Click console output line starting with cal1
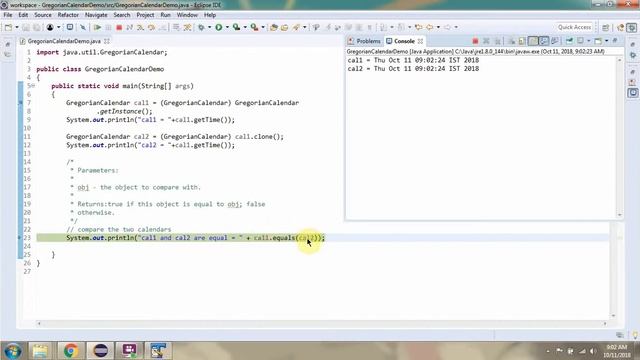The height and width of the screenshot is (360, 640). pyautogui.click(x=413, y=60)
